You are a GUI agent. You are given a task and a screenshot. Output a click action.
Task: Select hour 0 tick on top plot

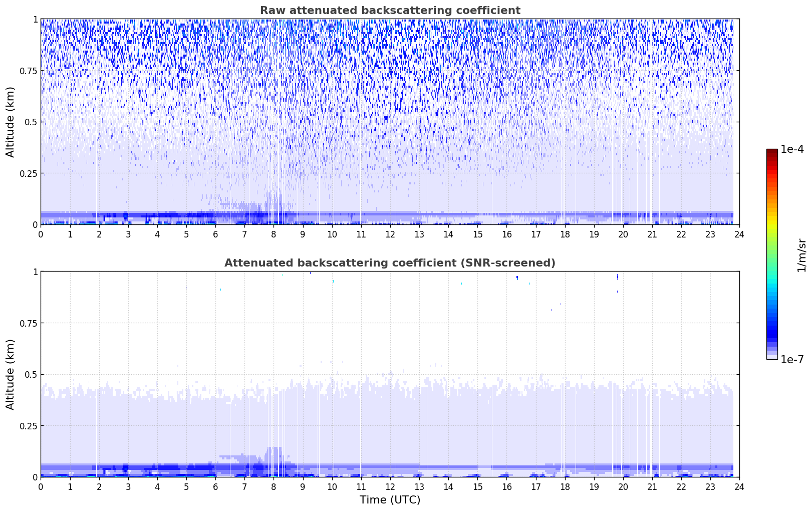point(41,234)
